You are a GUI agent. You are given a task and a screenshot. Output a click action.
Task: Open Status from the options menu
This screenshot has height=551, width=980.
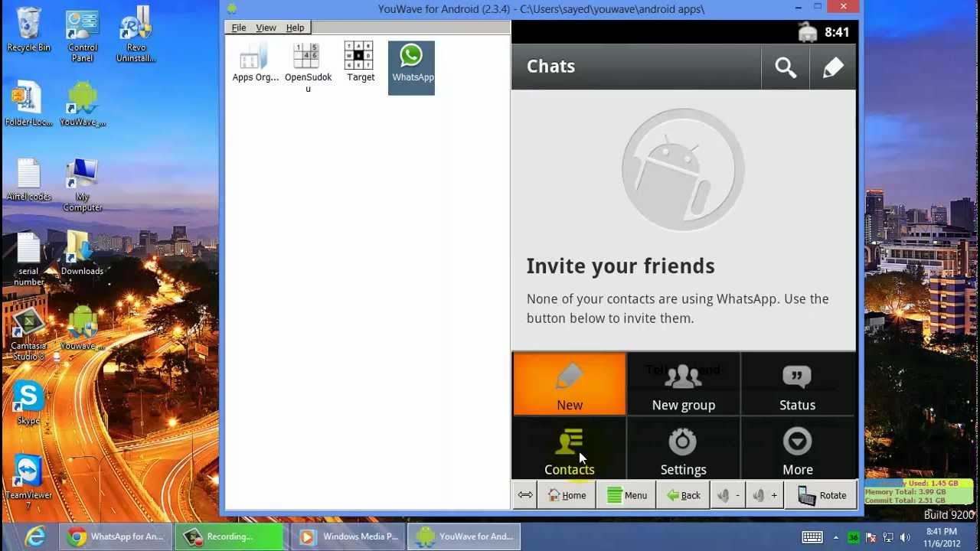click(x=797, y=384)
